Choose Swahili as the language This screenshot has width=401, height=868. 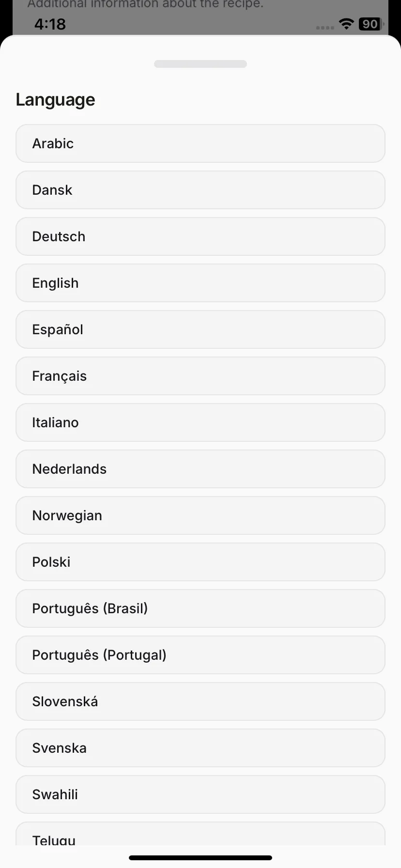tap(200, 794)
